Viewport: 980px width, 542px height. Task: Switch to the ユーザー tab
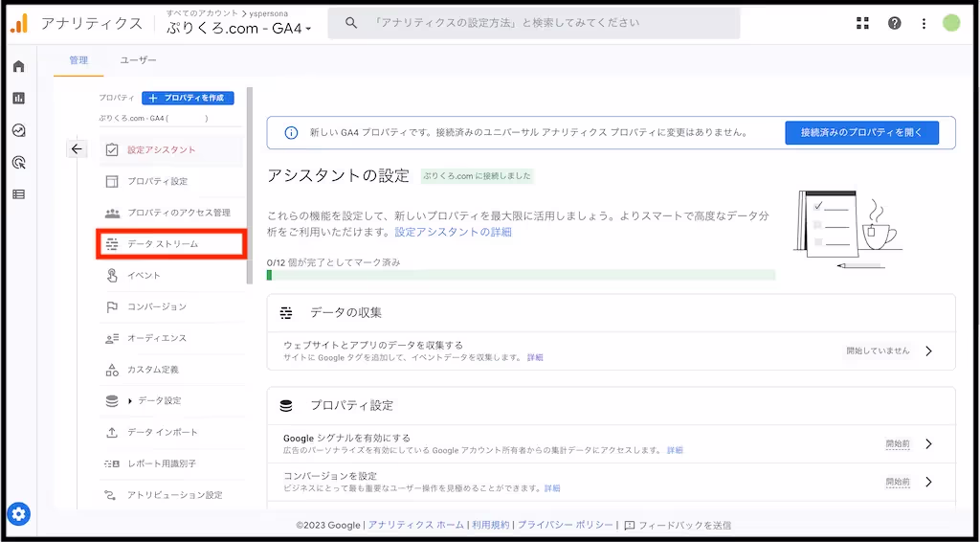click(x=138, y=60)
